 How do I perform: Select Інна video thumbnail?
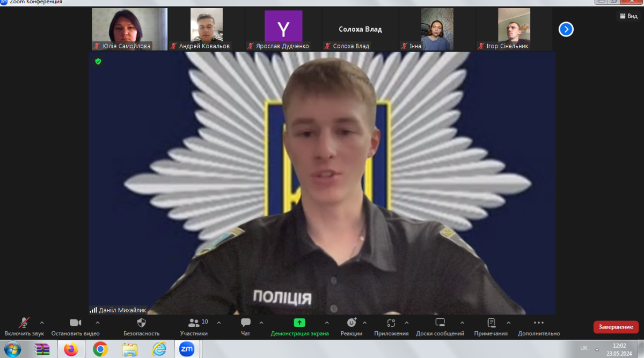coord(437,29)
